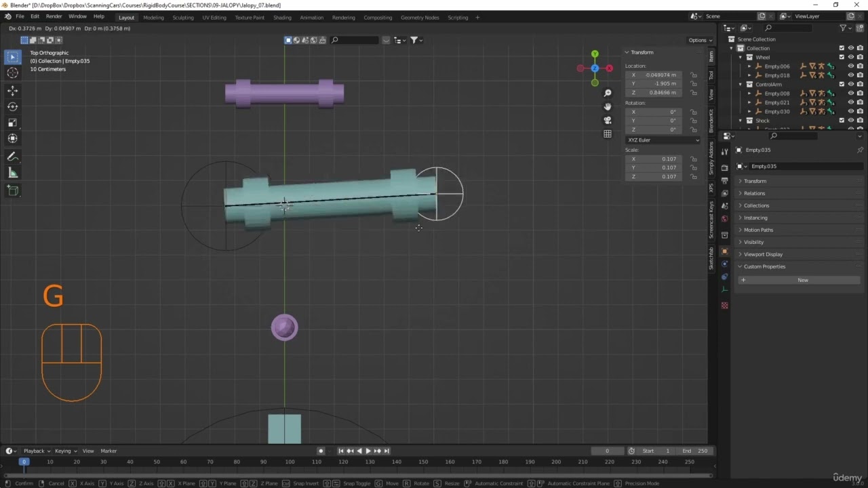The width and height of the screenshot is (868, 488).
Task: Open the Physics properties tab
Action: coord(724,264)
